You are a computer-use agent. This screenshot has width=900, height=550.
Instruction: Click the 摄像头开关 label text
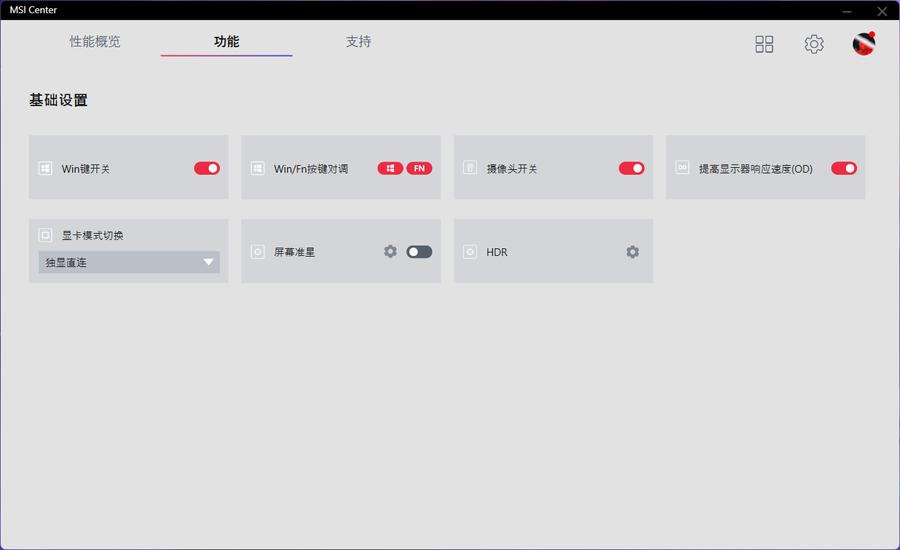coord(512,169)
